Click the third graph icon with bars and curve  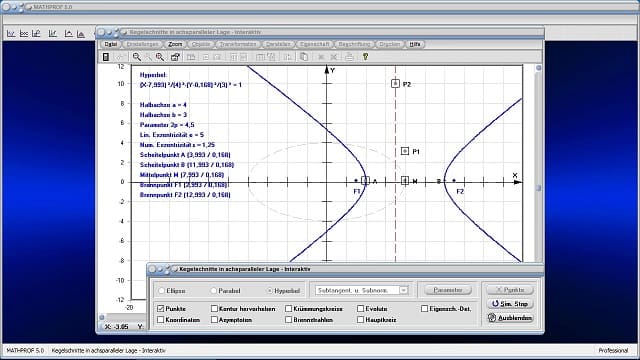point(36,34)
